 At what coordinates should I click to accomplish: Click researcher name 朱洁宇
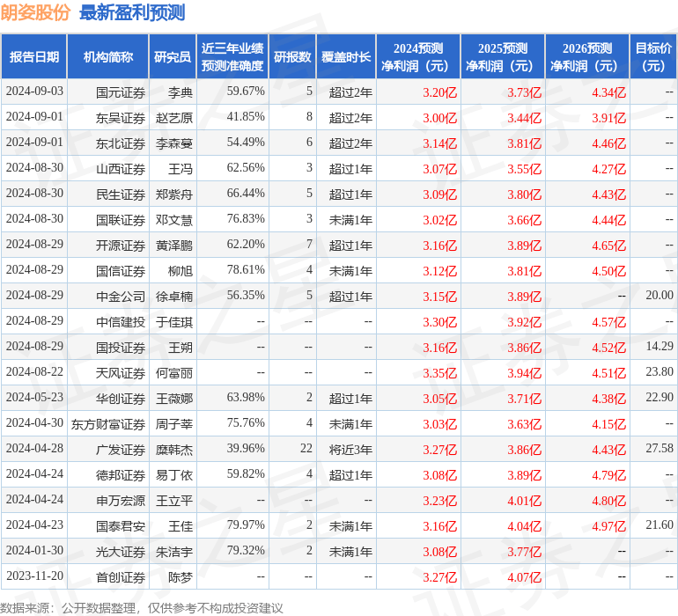174,552
